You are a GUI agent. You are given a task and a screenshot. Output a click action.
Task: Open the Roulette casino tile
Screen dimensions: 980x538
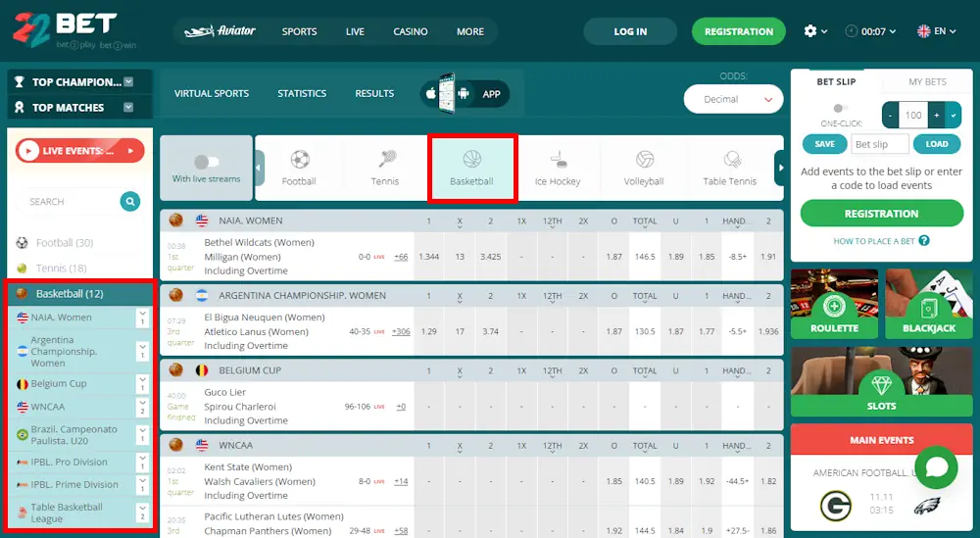(834, 304)
